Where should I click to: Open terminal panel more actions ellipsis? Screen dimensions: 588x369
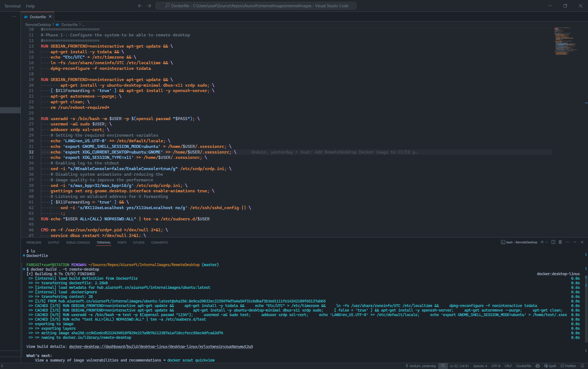tap(567, 242)
